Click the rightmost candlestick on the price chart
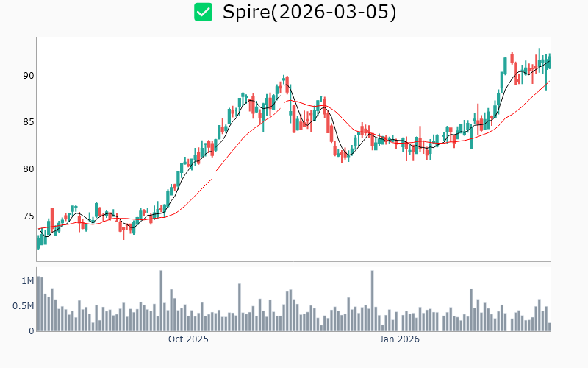This screenshot has height=368, width=588. [549, 61]
